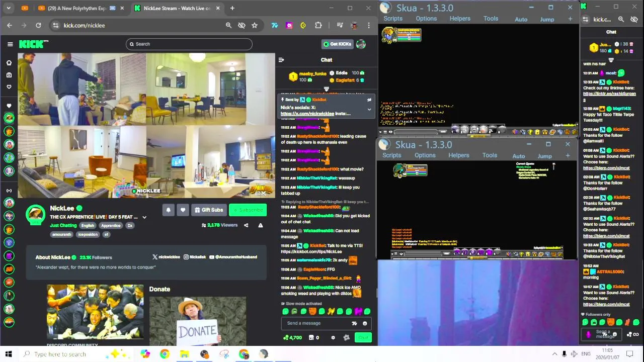644x362 pixels.
Task: Open nickwicklee X social link
Action: [166, 257]
